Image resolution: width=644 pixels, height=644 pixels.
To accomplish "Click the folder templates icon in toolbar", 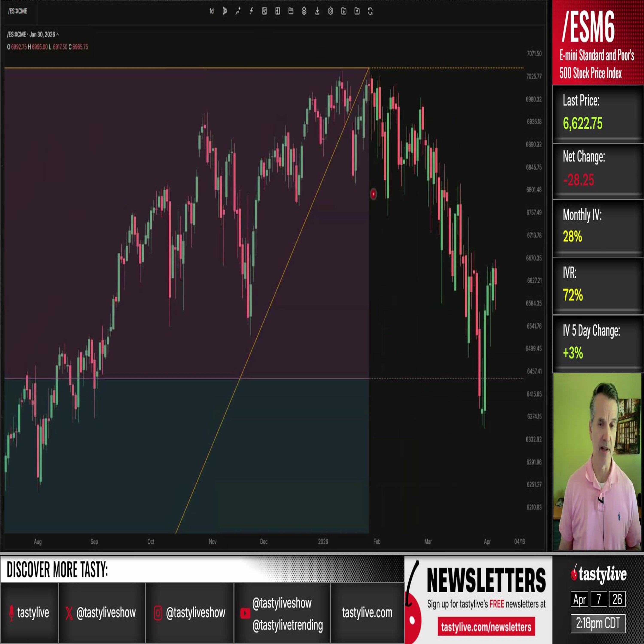I will pos(291,11).
